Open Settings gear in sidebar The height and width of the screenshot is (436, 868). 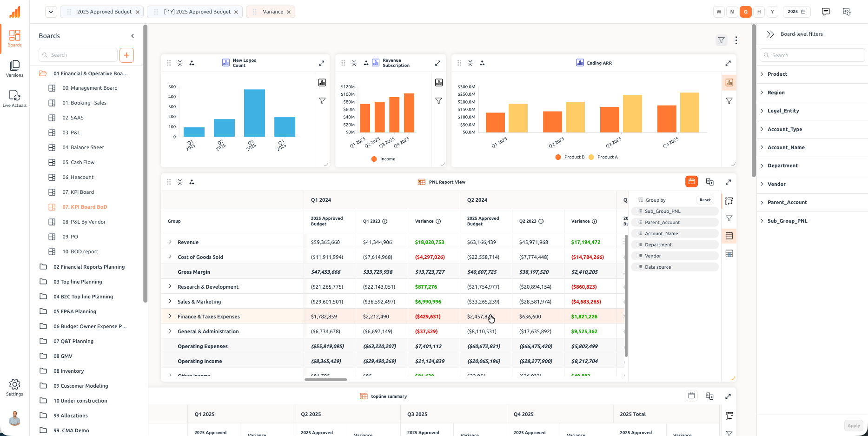(14, 387)
